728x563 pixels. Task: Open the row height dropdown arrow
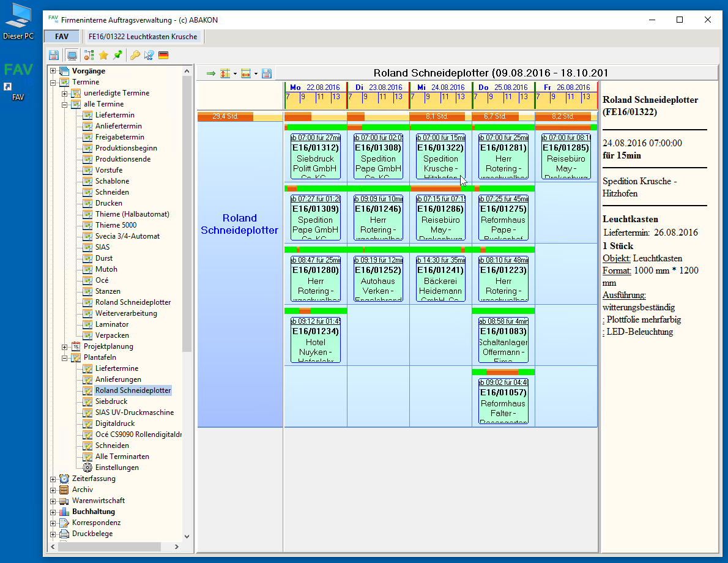235,74
